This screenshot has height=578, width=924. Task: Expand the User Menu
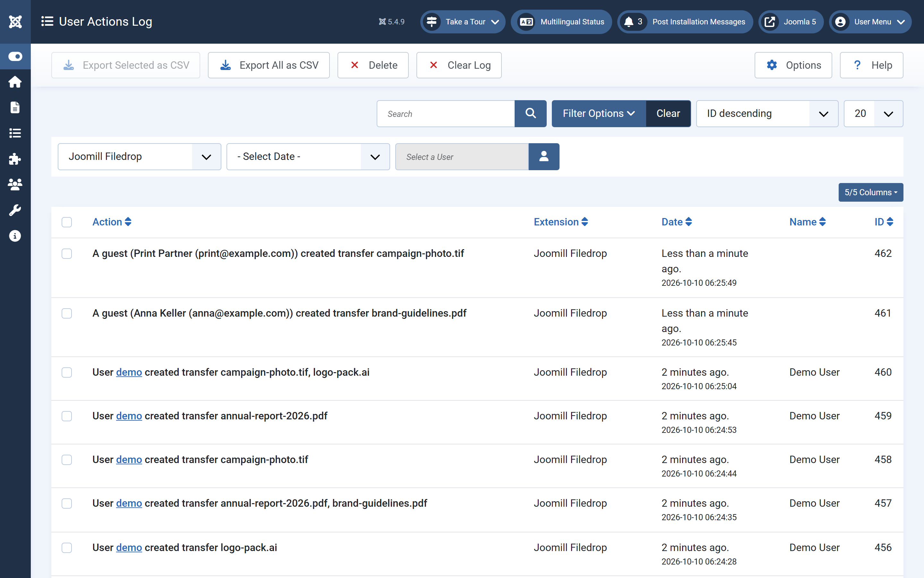pyautogui.click(x=870, y=22)
